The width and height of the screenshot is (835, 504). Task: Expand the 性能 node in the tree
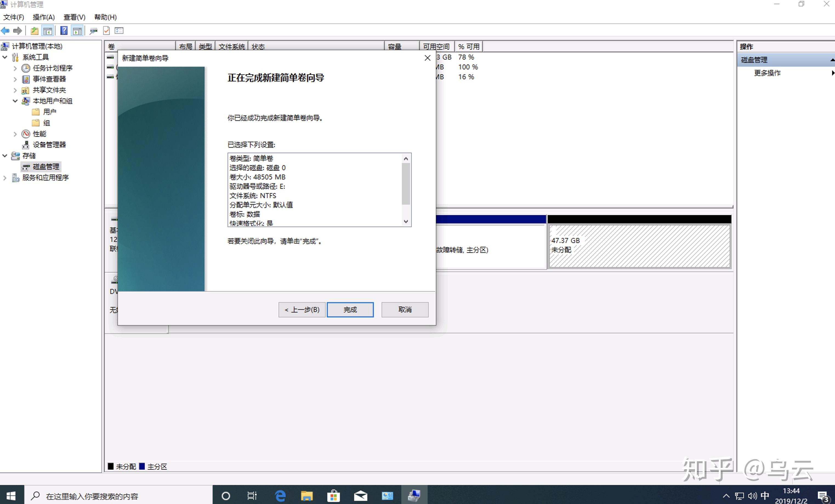(15, 134)
